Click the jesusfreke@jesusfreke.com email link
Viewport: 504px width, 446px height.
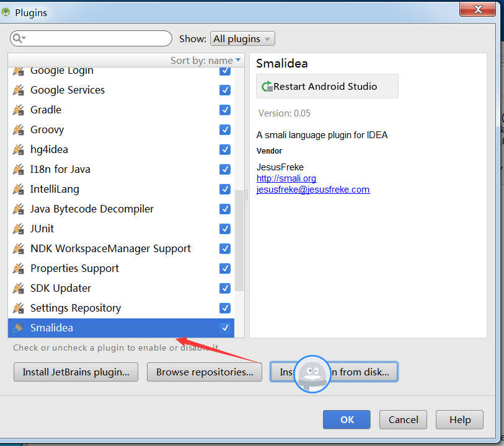(313, 190)
